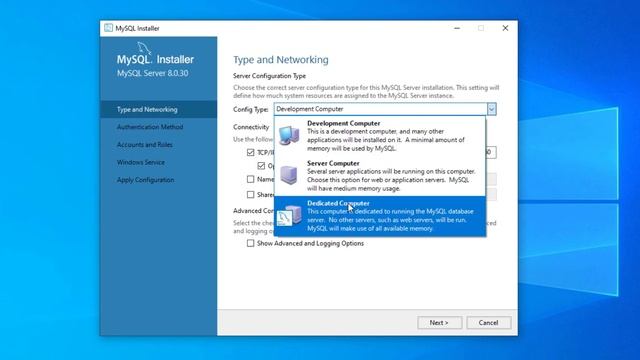
Task: Go to the Windows Service step
Action: tap(158, 162)
